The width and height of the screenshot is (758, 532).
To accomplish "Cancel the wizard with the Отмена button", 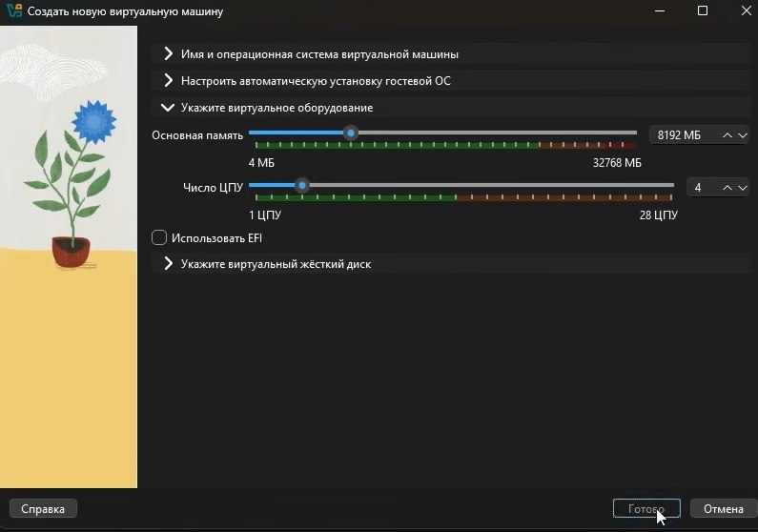I will click(x=723, y=509).
